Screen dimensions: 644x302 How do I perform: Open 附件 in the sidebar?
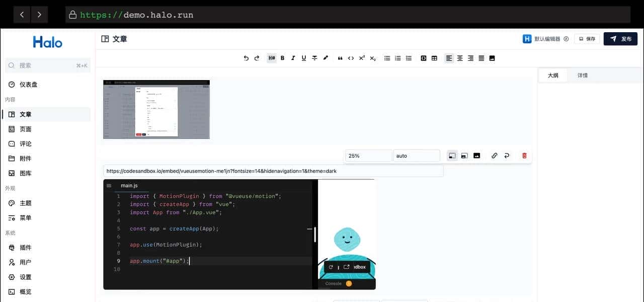tap(25, 159)
